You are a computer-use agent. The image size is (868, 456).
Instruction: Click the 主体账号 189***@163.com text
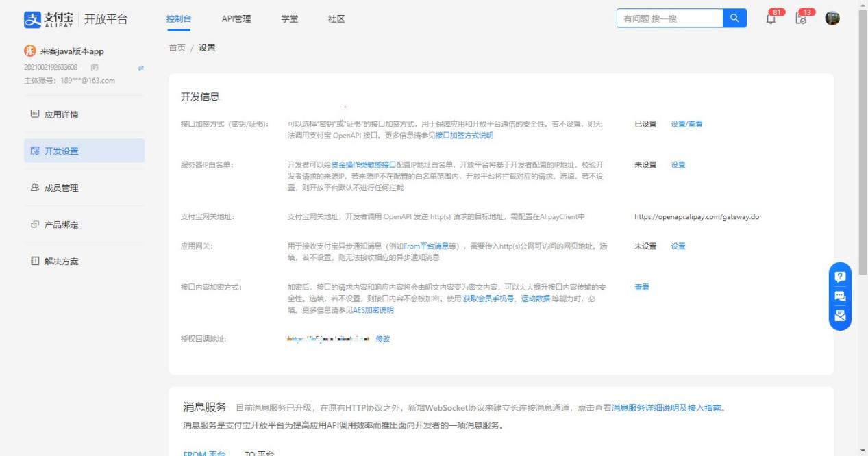[x=69, y=80]
